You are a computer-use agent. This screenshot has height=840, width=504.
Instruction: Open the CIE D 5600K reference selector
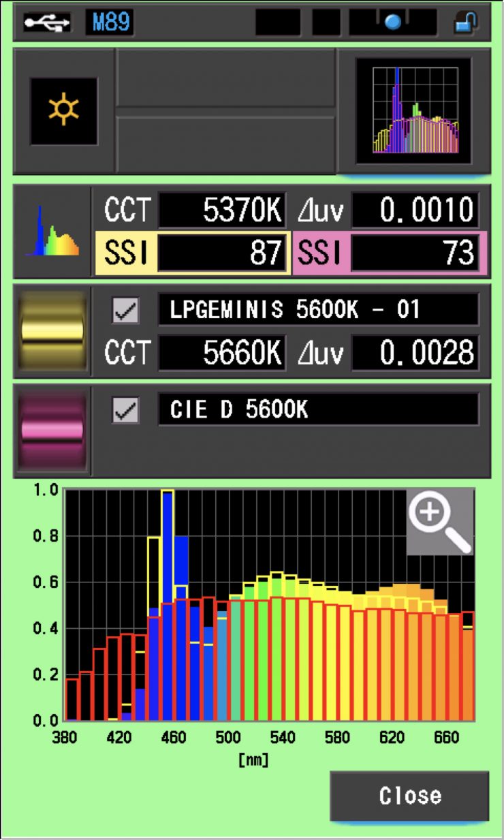pyautogui.click(x=318, y=409)
